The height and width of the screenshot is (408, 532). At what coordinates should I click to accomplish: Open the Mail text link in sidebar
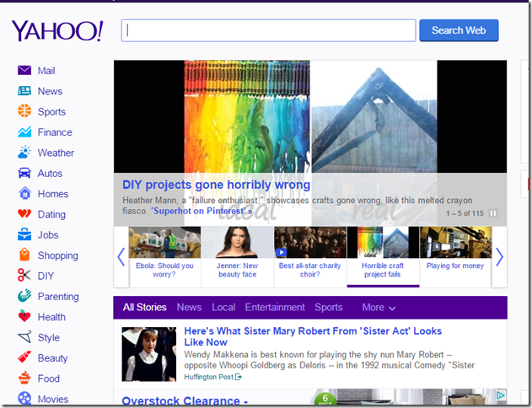coord(46,71)
